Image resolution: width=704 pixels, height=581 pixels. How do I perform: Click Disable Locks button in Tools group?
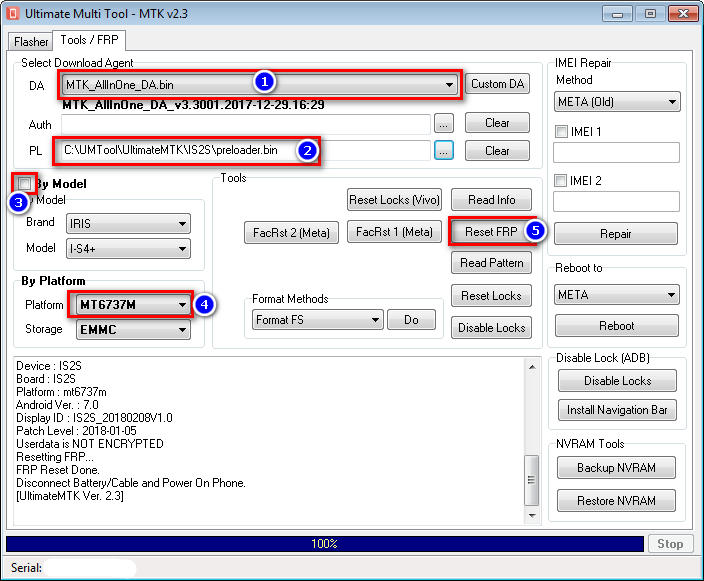point(491,328)
